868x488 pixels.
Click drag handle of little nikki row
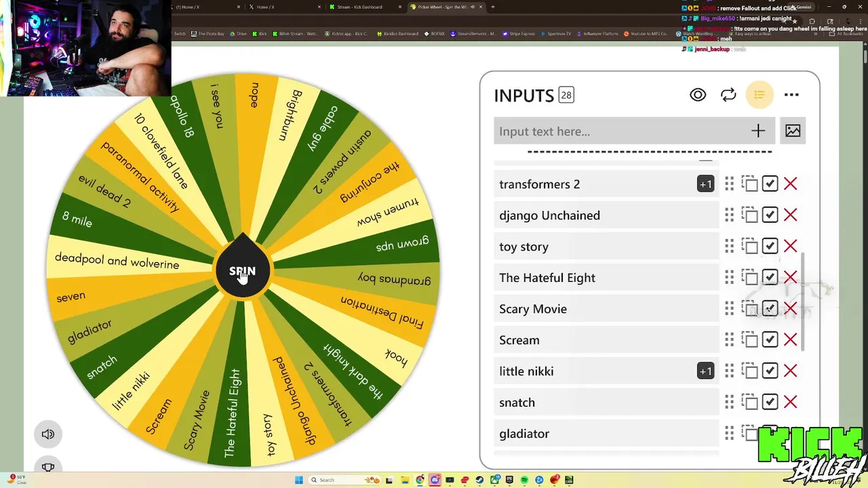(x=729, y=371)
